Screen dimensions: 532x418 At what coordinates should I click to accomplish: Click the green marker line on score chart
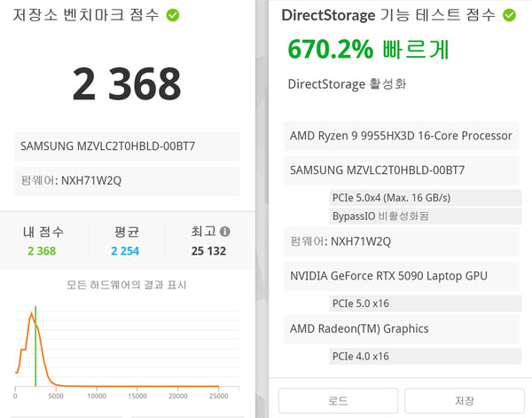pyautogui.click(x=35, y=346)
